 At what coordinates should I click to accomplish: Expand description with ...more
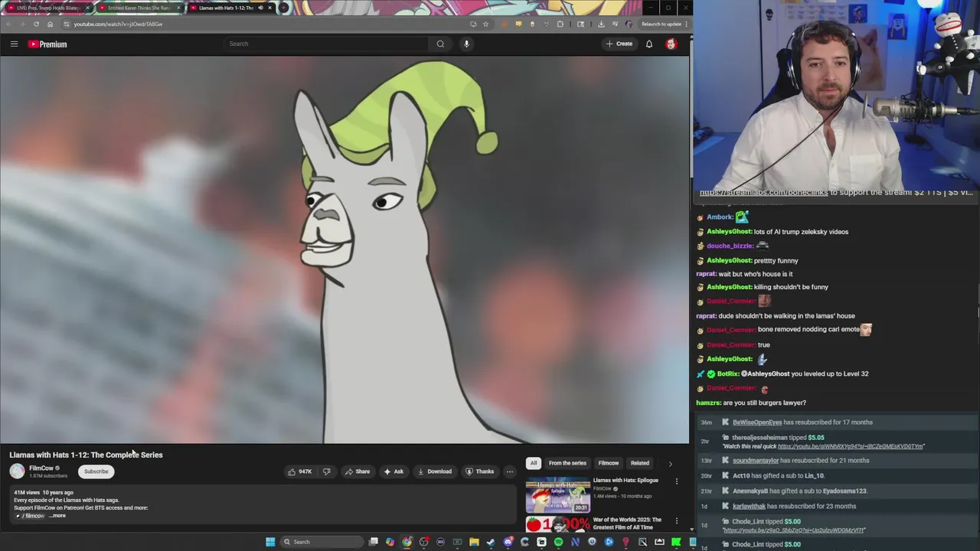coord(57,516)
